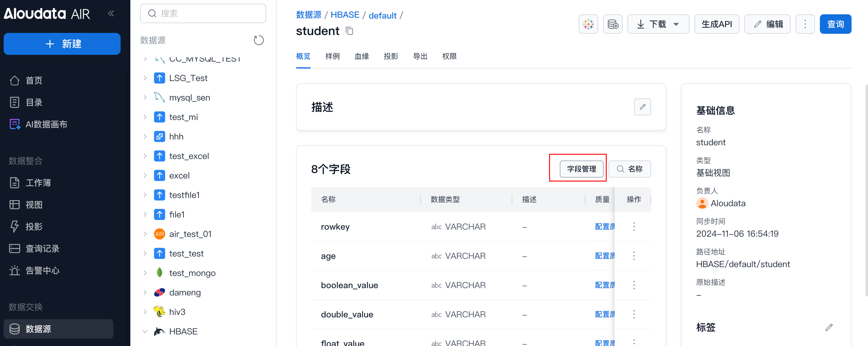This screenshot has width=868, height=346.
Task: Collapse the left sidebar with double-chevron icon
Action: [x=111, y=13]
